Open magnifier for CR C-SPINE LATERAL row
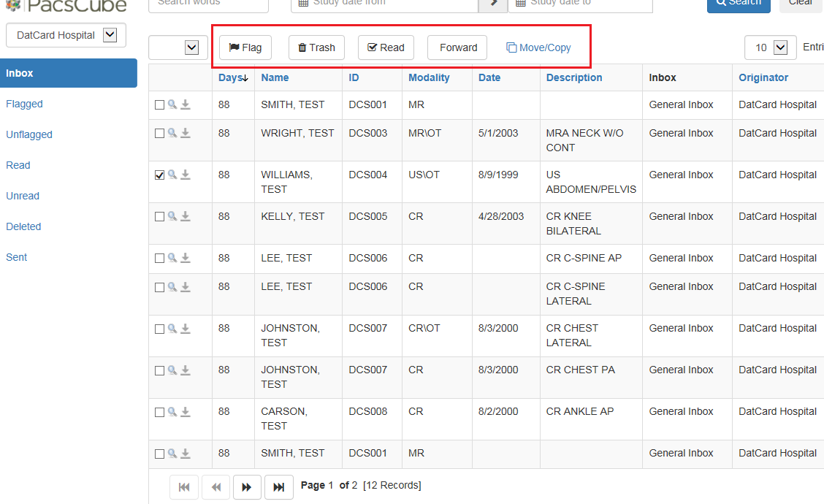The image size is (824, 504). [x=172, y=286]
